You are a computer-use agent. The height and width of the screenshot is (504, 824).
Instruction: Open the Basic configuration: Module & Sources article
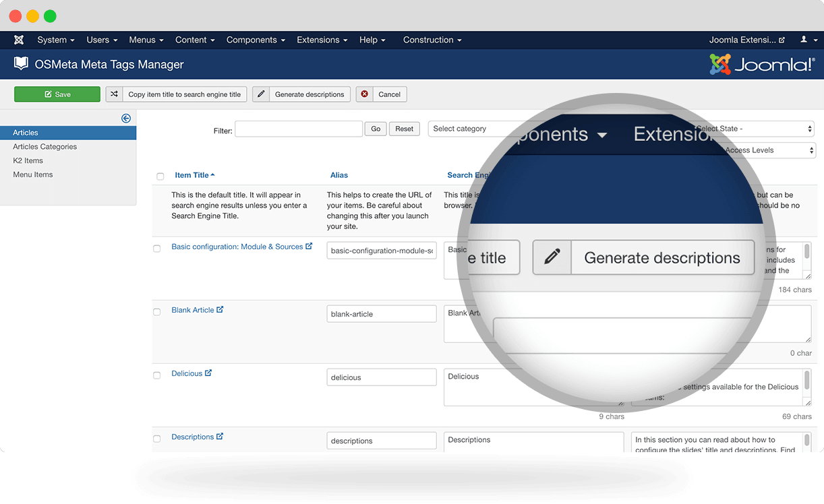pos(237,247)
